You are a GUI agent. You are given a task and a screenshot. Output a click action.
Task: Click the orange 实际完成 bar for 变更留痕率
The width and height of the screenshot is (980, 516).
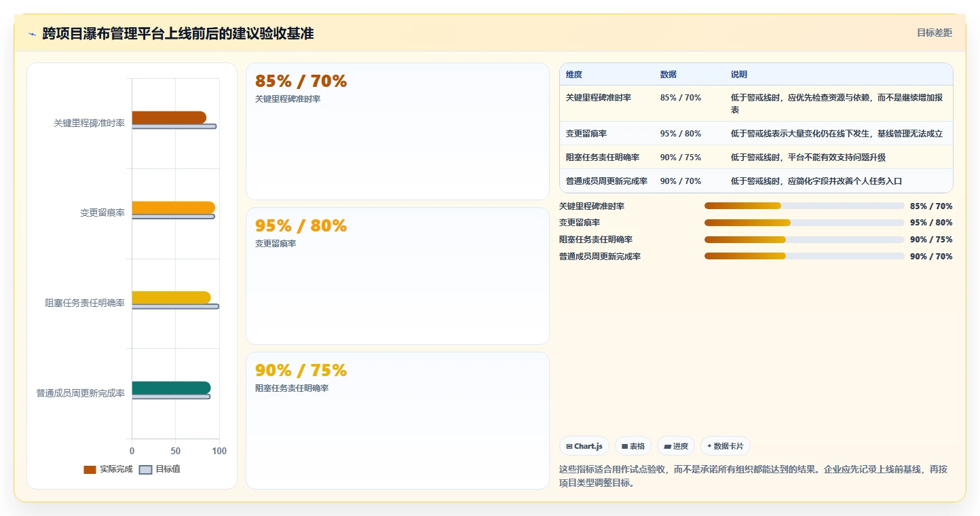click(x=173, y=208)
